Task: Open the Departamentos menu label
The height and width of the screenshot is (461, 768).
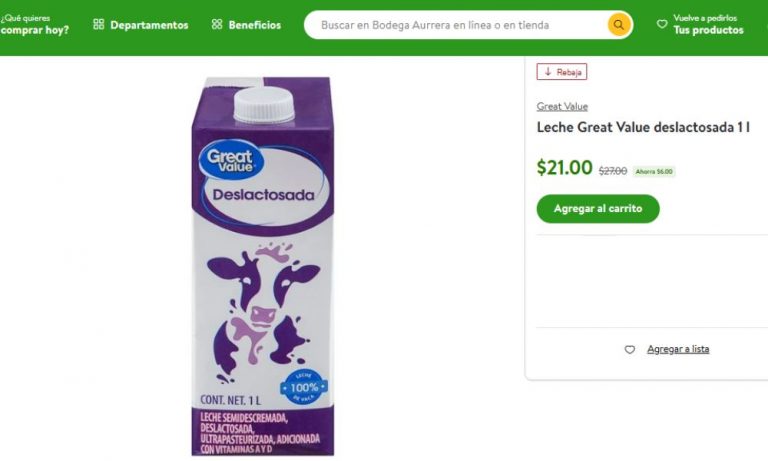Action: [149, 25]
